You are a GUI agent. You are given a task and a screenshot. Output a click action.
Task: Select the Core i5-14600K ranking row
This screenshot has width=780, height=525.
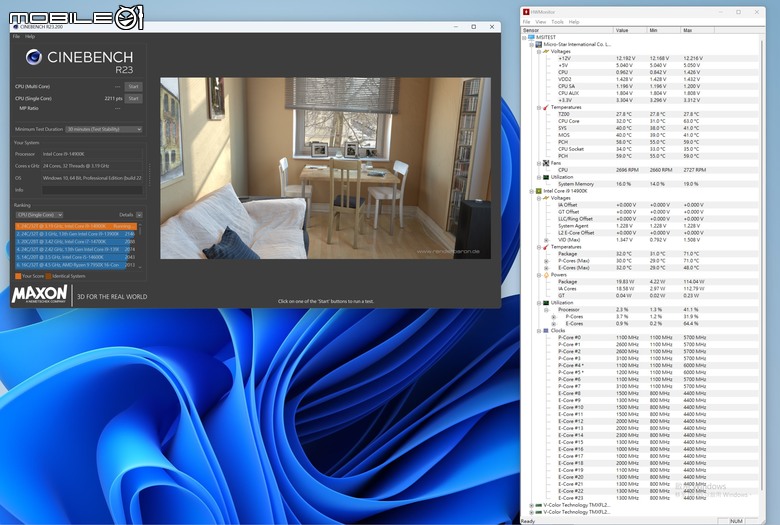click(76, 257)
